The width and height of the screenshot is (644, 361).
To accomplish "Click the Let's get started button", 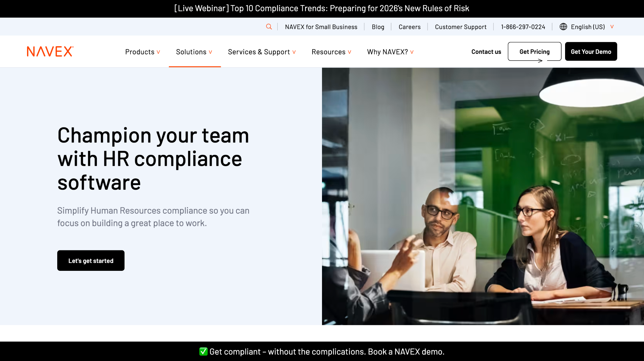I will click(91, 260).
